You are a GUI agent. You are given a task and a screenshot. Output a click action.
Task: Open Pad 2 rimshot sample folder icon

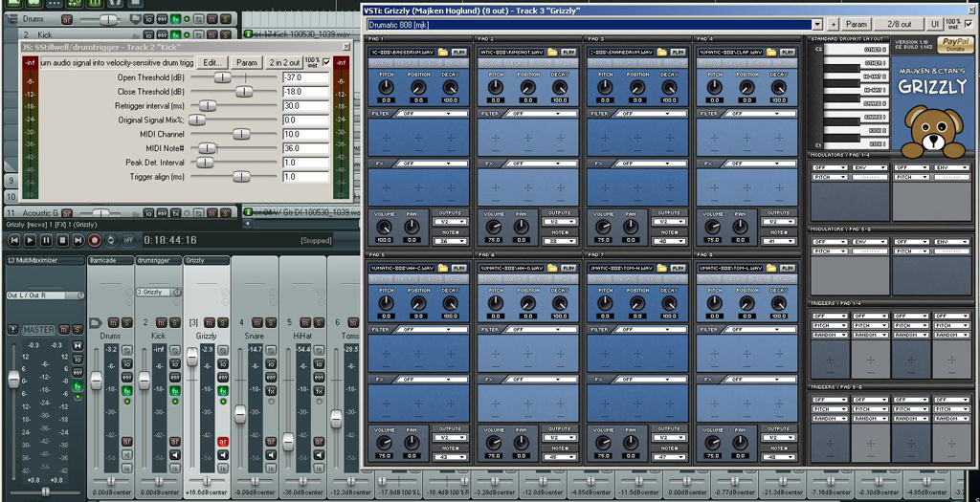point(552,53)
